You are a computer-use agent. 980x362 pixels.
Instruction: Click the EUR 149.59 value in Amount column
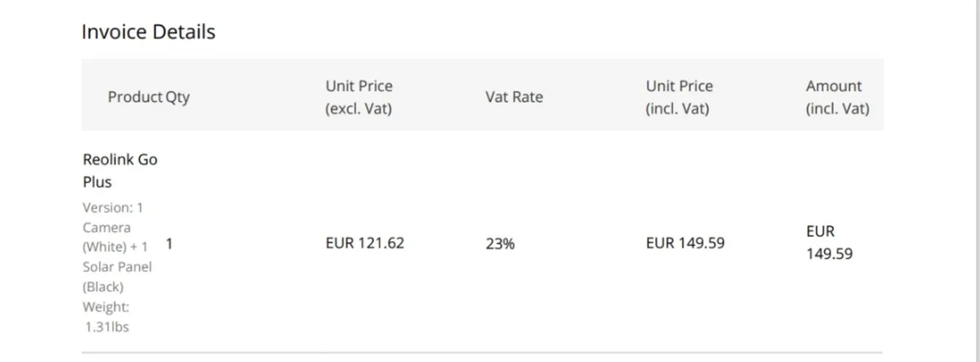coord(829,243)
